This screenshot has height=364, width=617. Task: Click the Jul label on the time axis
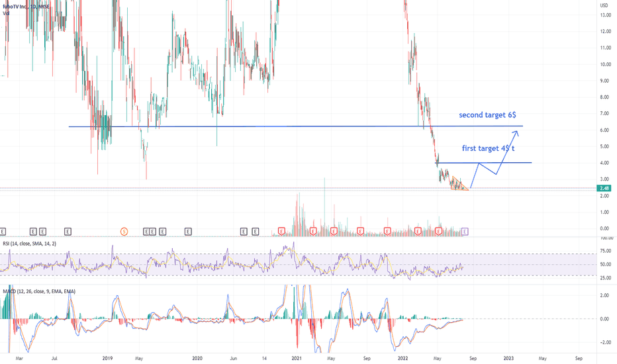(54, 358)
